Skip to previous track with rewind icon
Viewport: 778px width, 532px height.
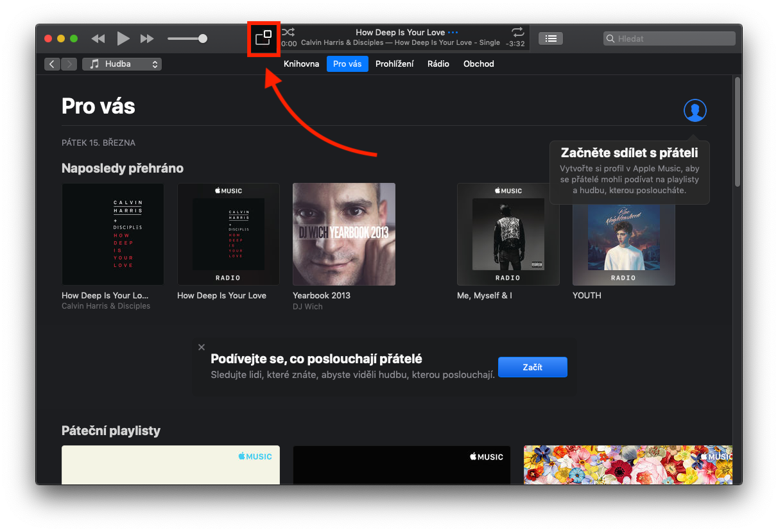[x=98, y=39]
